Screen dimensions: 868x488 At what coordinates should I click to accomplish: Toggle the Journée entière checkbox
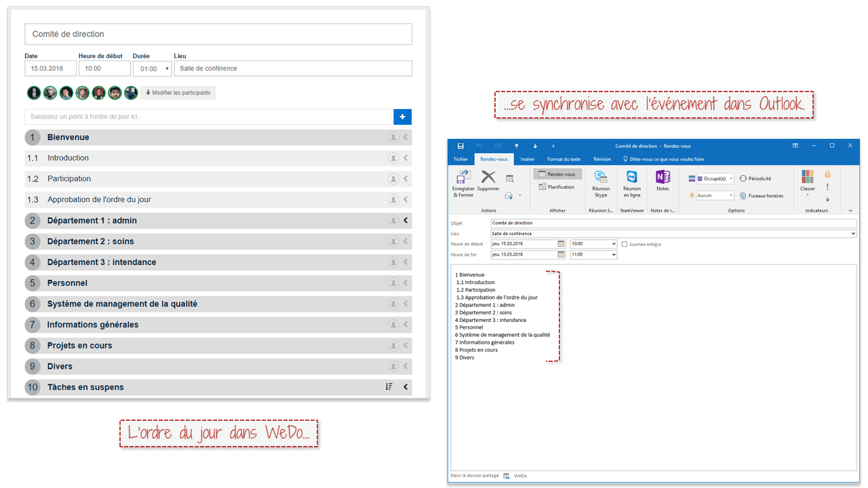click(625, 244)
